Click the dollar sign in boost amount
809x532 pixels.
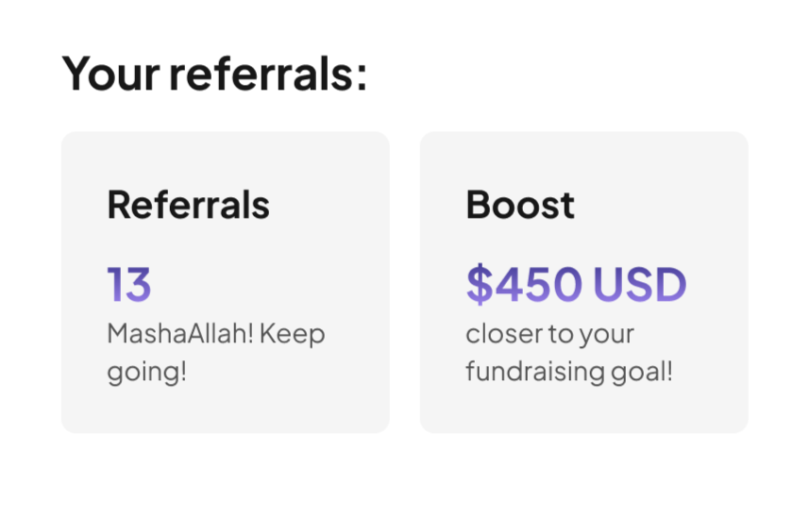pyautogui.click(x=480, y=284)
